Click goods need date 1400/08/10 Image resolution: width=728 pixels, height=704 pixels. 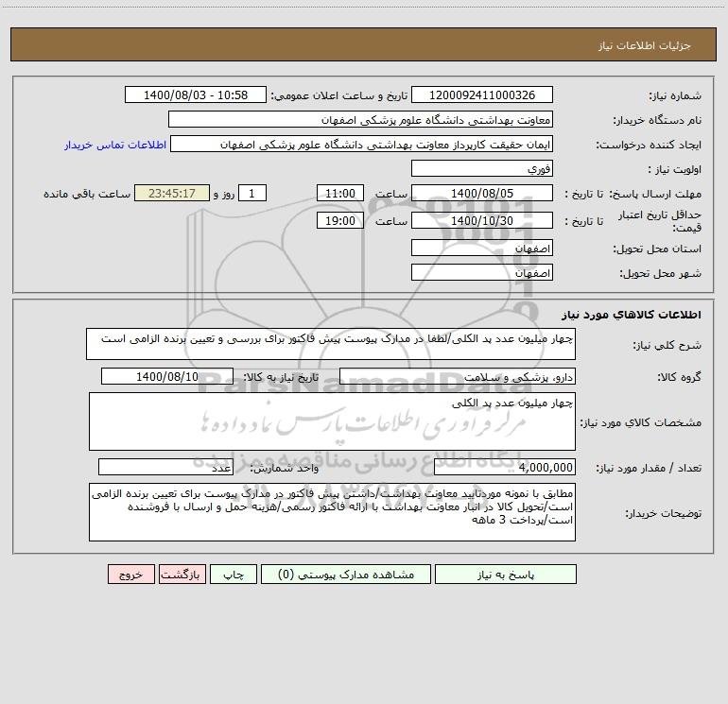(167, 376)
